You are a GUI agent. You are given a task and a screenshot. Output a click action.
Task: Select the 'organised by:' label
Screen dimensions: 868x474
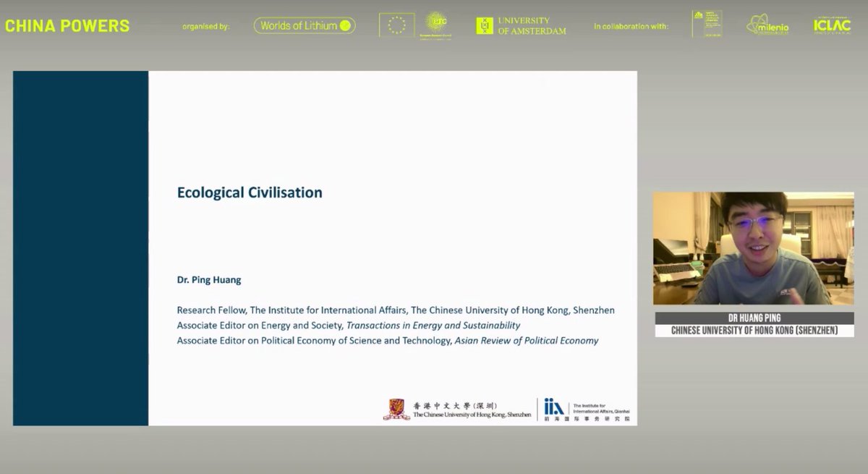tap(205, 26)
